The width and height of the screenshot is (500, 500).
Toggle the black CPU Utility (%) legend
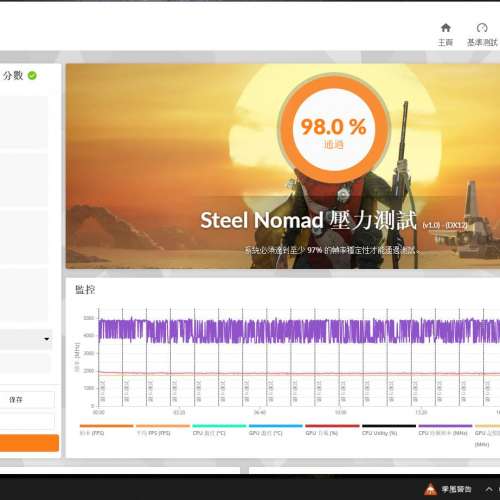click(389, 430)
